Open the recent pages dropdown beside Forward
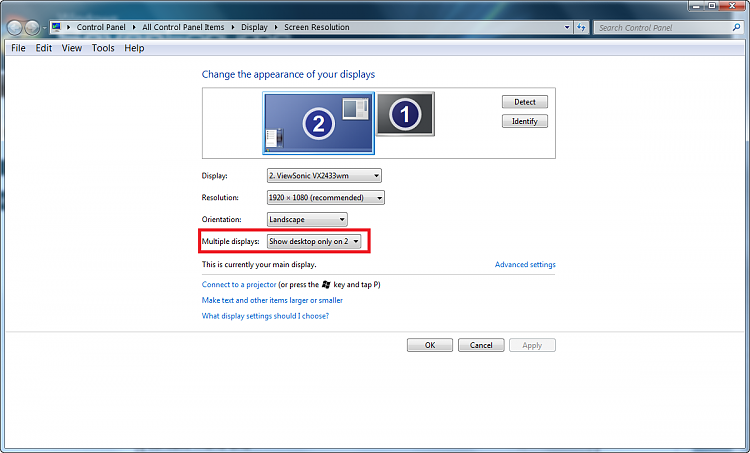This screenshot has height=453, width=750. 44,28
